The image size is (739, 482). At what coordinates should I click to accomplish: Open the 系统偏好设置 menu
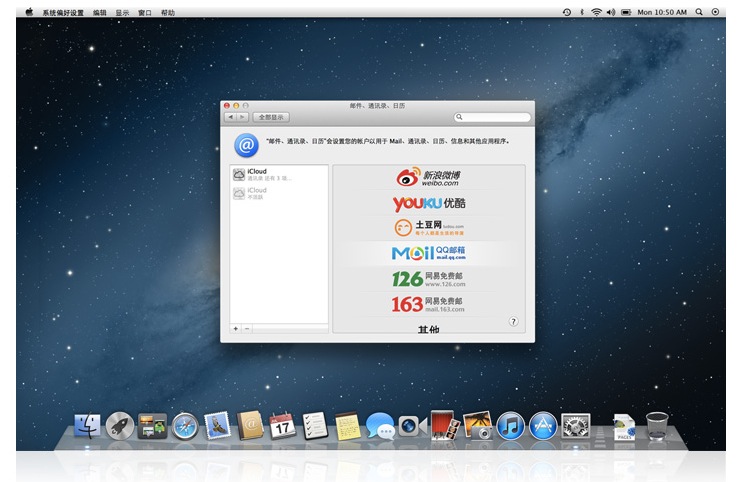tap(63, 12)
